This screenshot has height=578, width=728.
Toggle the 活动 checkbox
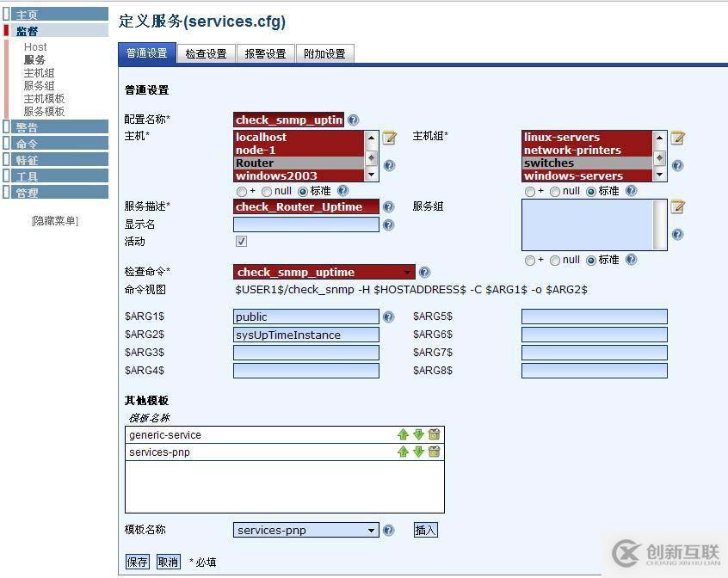tap(241, 242)
